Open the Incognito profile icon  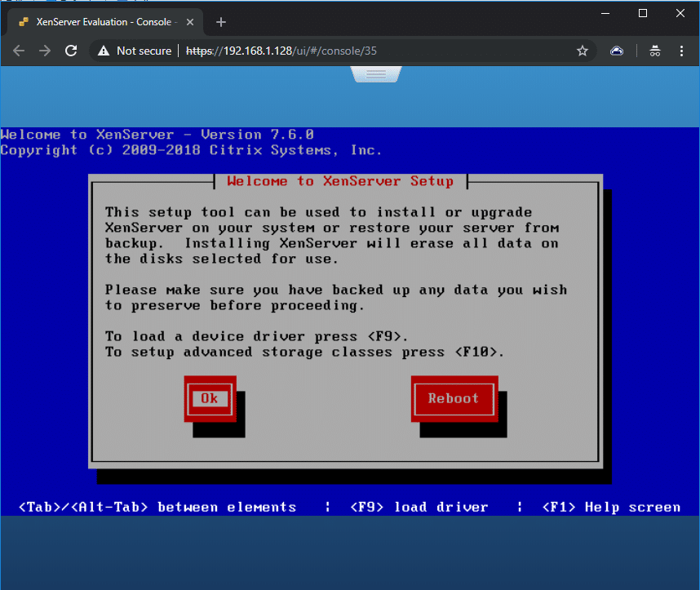tap(655, 51)
